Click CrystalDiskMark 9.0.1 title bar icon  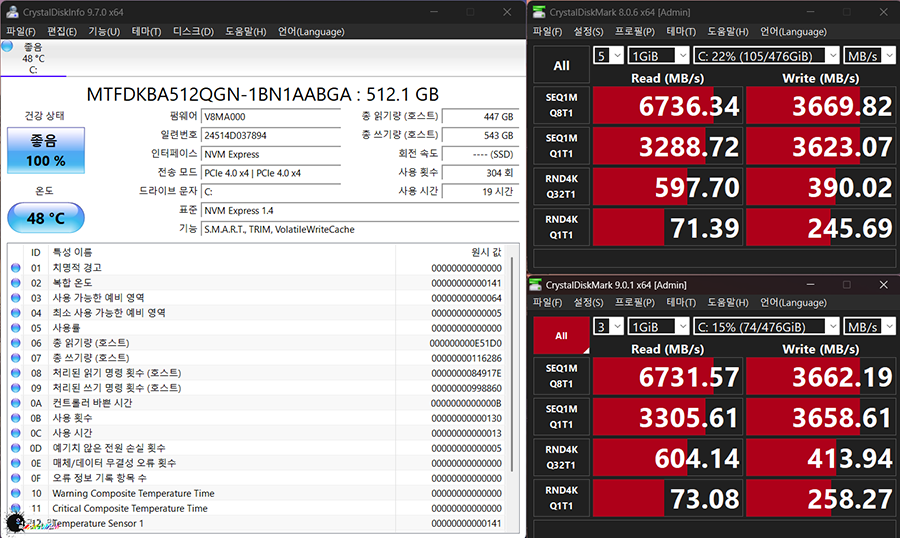tap(536, 284)
